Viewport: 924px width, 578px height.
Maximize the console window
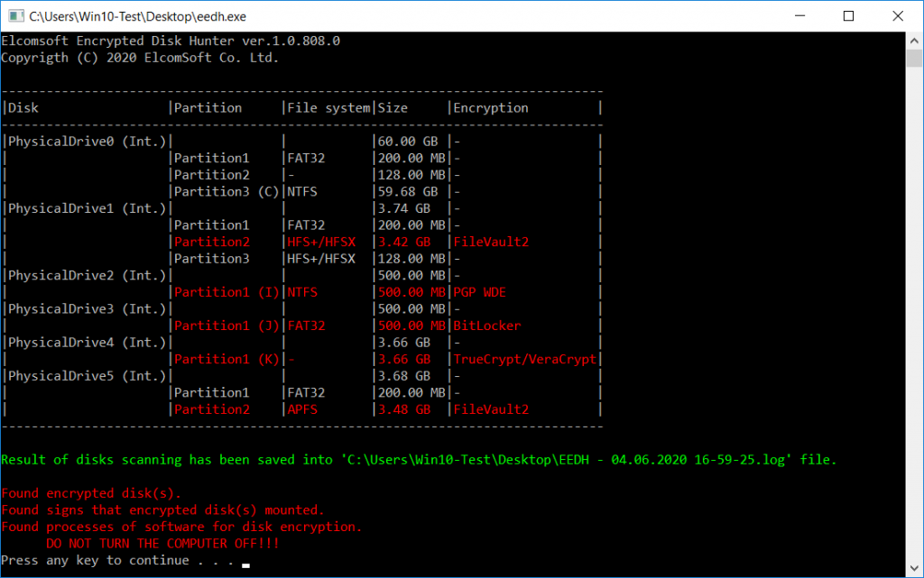click(846, 15)
